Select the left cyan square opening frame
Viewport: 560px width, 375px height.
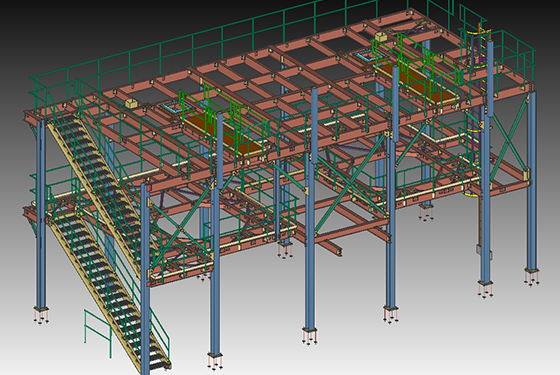pos(170,107)
